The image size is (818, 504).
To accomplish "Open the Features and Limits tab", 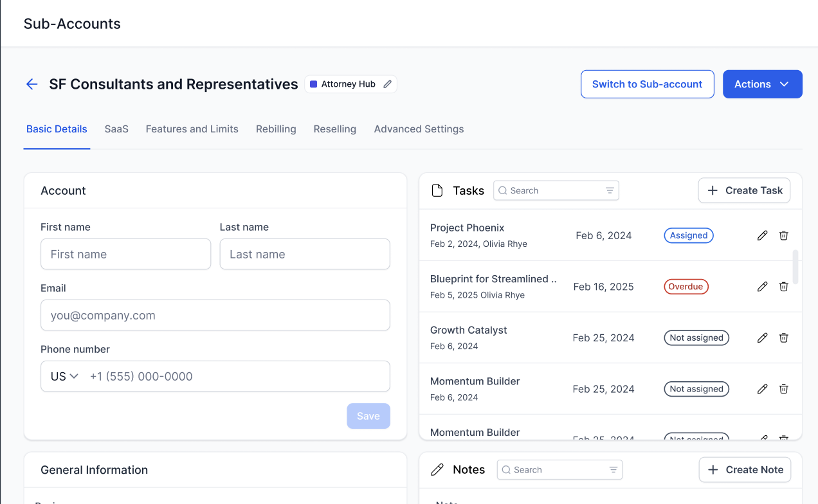I will click(x=192, y=129).
